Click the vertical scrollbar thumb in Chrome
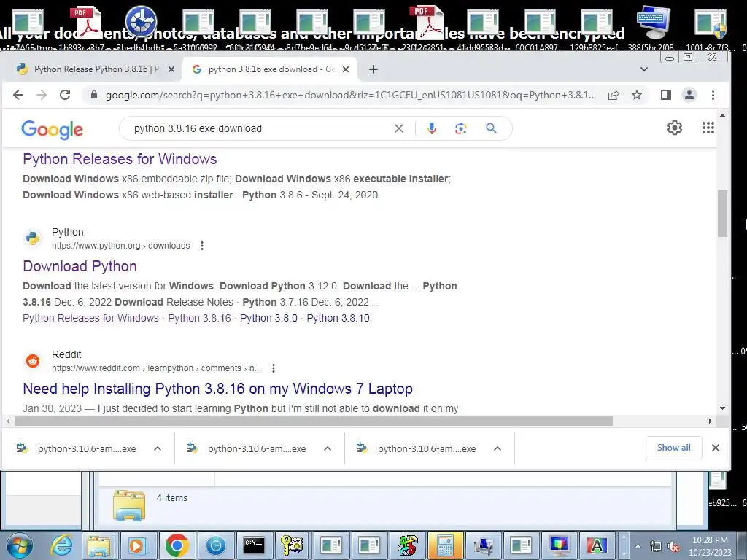 point(723,214)
